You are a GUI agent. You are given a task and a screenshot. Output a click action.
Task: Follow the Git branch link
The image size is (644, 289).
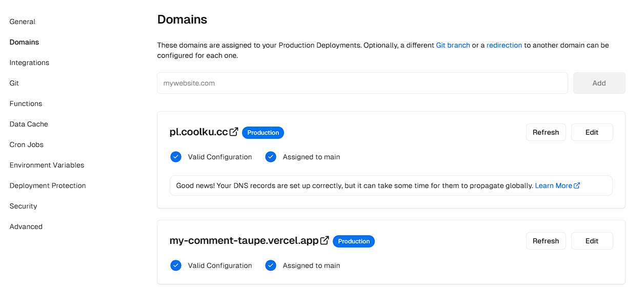coord(453,45)
